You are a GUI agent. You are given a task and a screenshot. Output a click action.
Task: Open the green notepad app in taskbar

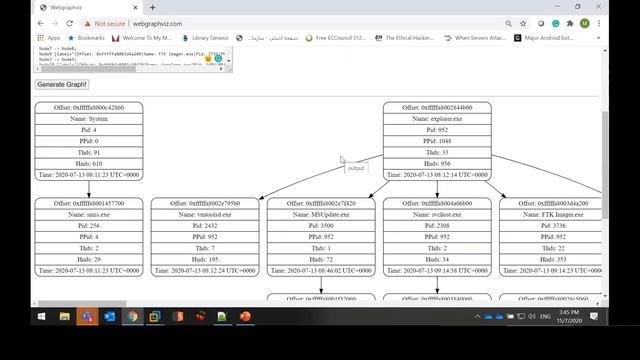point(222,316)
